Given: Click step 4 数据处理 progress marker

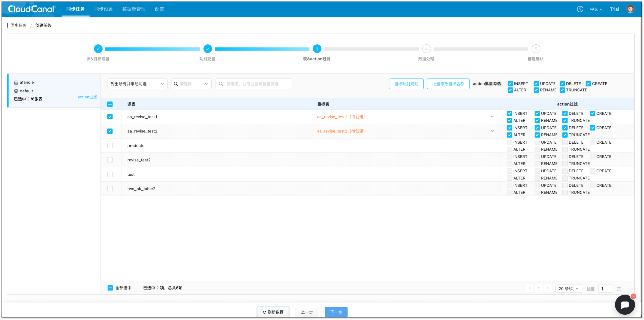Looking at the screenshot, I should coord(426,49).
